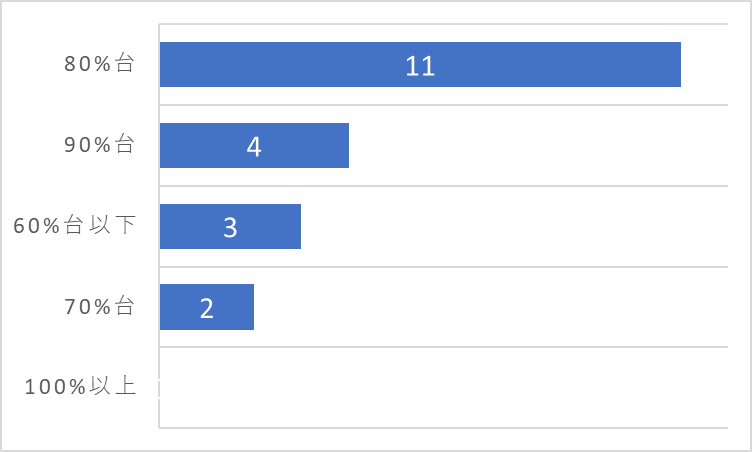Click the shortest bar for 70%台
The width and height of the screenshot is (752, 452).
click(x=207, y=307)
